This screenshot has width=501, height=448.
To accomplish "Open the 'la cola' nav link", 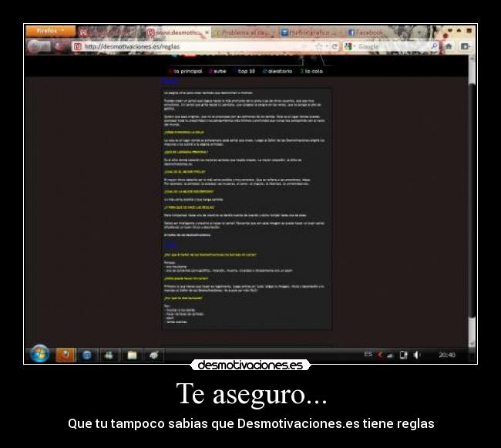I will (x=312, y=71).
